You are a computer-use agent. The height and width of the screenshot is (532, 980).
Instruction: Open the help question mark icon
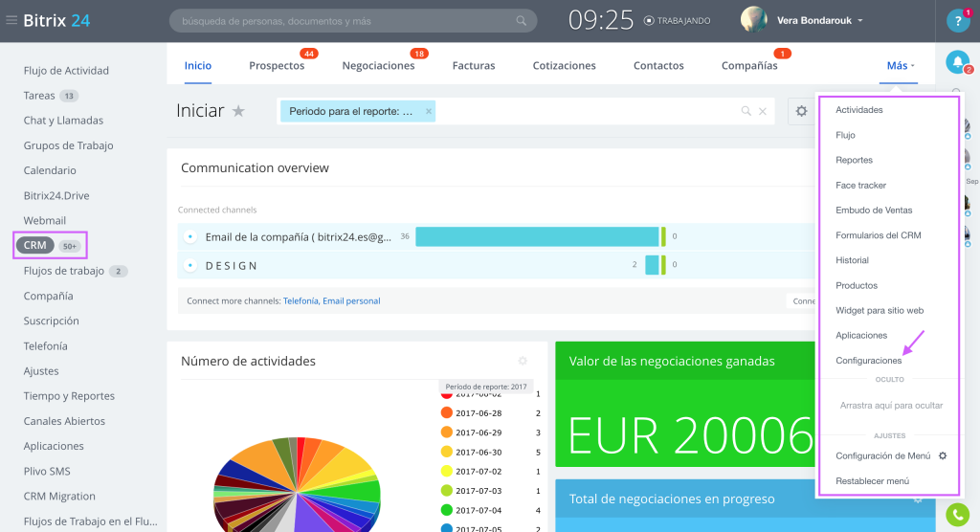coord(957,21)
